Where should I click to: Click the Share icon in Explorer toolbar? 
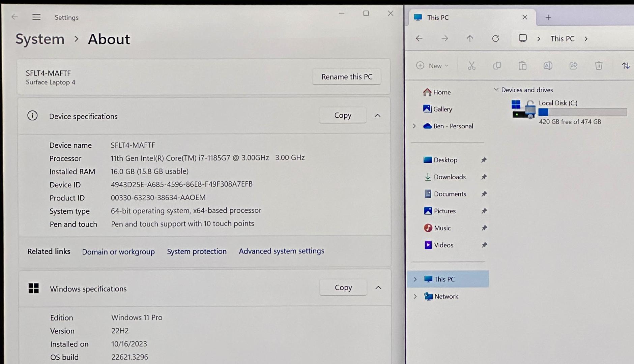click(573, 66)
